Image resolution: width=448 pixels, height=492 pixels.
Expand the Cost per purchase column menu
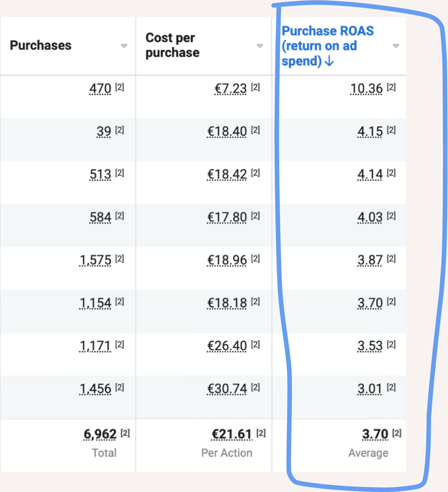coord(260,46)
